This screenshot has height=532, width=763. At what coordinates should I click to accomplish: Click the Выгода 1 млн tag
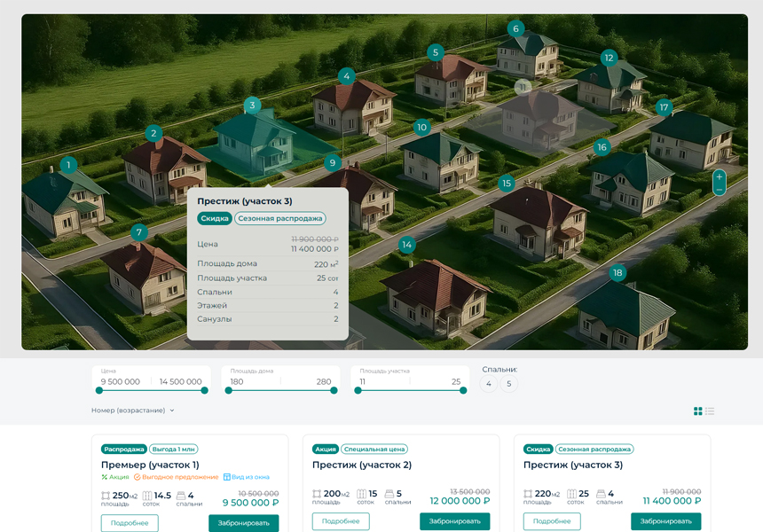click(174, 450)
